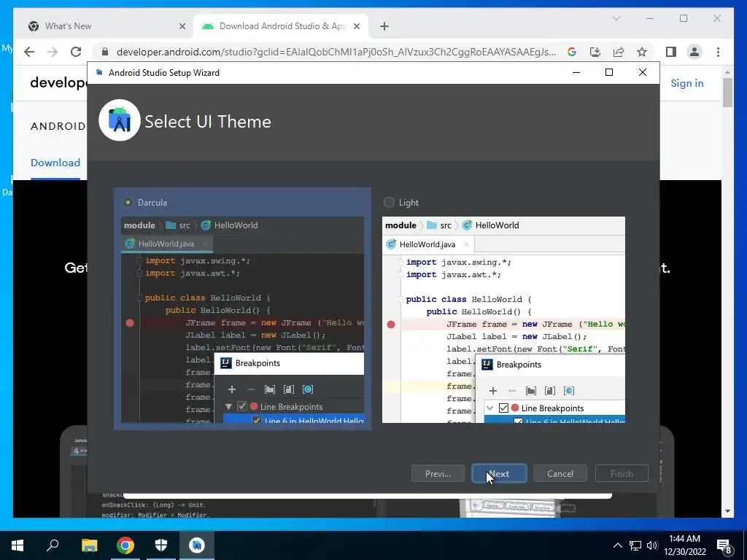Show hidden system tray icons
747x560 pixels.
[x=617, y=545]
